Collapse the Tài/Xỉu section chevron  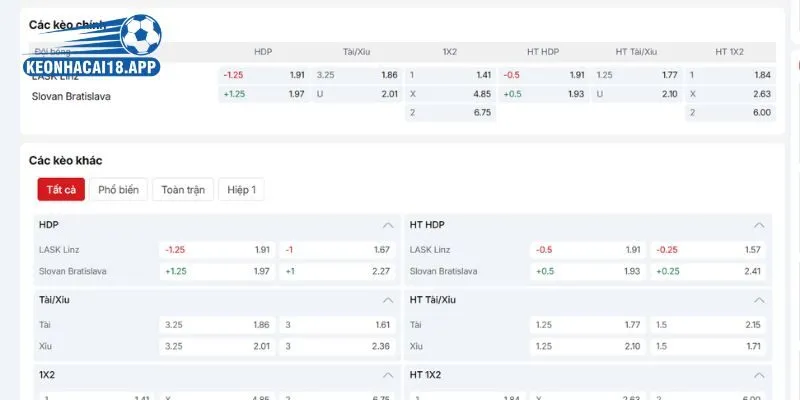388,300
